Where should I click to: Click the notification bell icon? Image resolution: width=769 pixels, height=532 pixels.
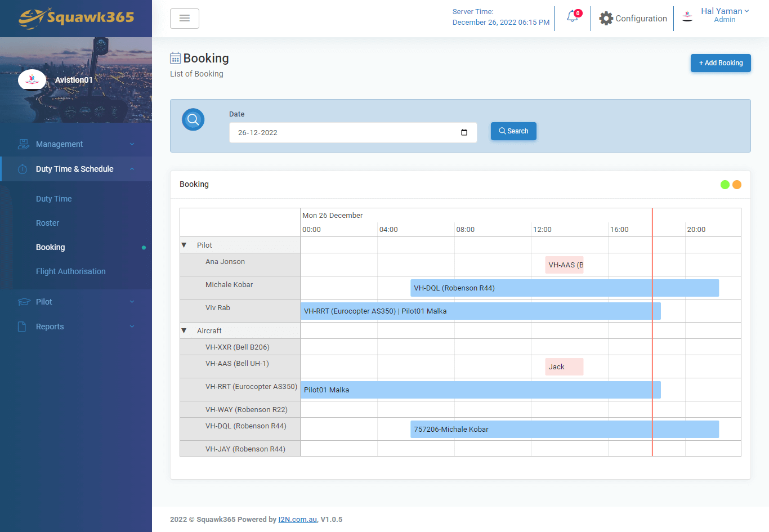point(572,17)
